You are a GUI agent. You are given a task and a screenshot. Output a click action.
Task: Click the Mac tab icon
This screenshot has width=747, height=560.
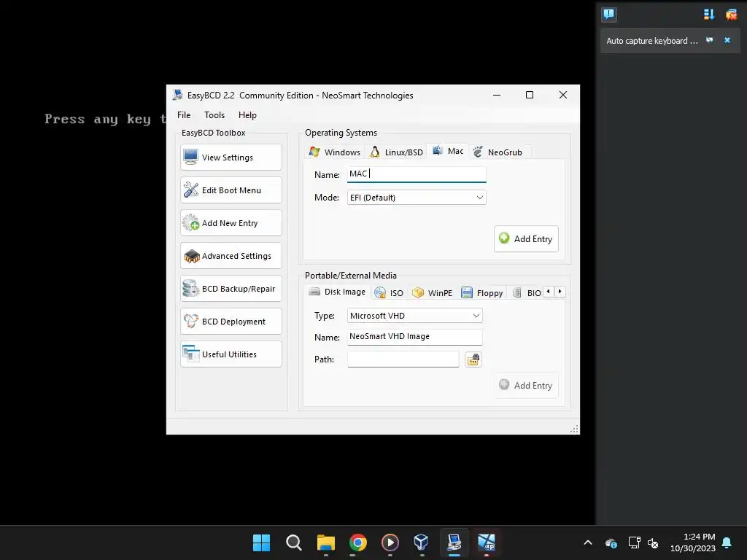click(438, 150)
